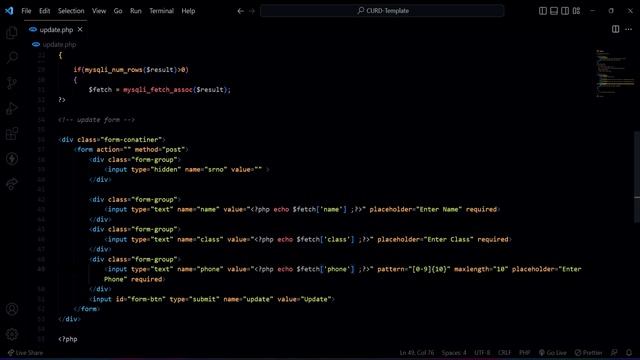The image size is (640, 360).
Task: Click the 'Enter Class' placeholder text
Action: (x=449, y=239)
